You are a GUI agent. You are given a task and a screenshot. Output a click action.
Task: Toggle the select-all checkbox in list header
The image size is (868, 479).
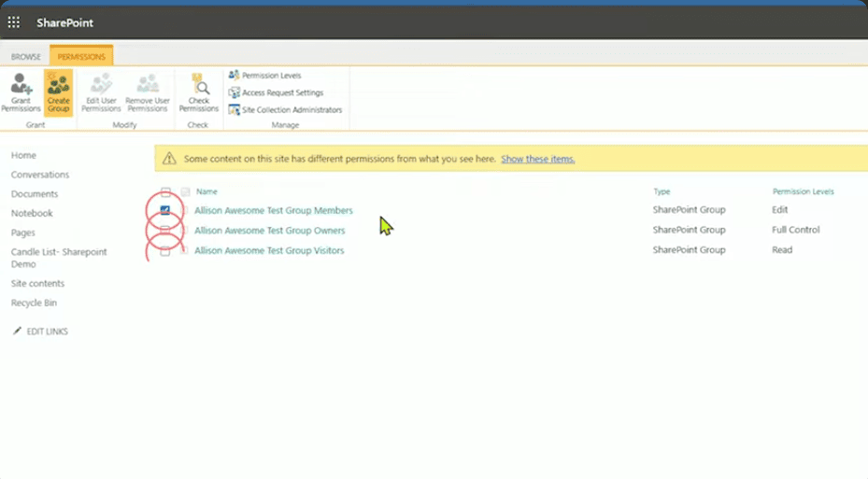click(x=165, y=192)
